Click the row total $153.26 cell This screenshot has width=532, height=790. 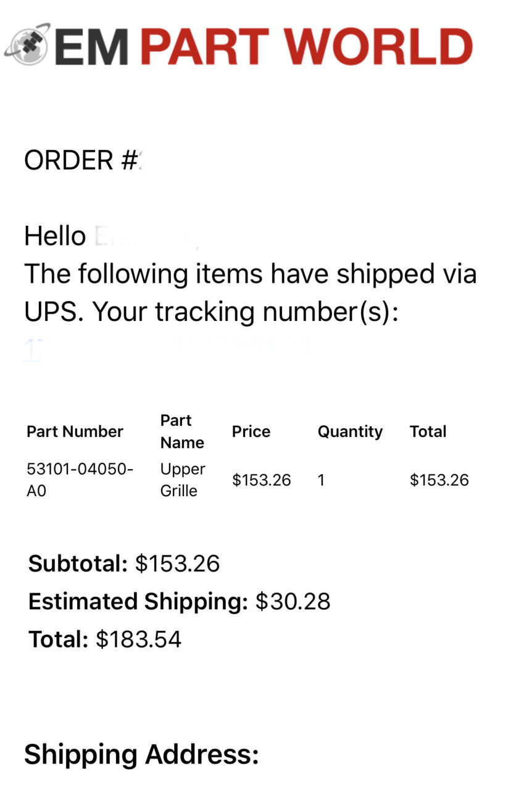pyautogui.click(x=439, y=480)
